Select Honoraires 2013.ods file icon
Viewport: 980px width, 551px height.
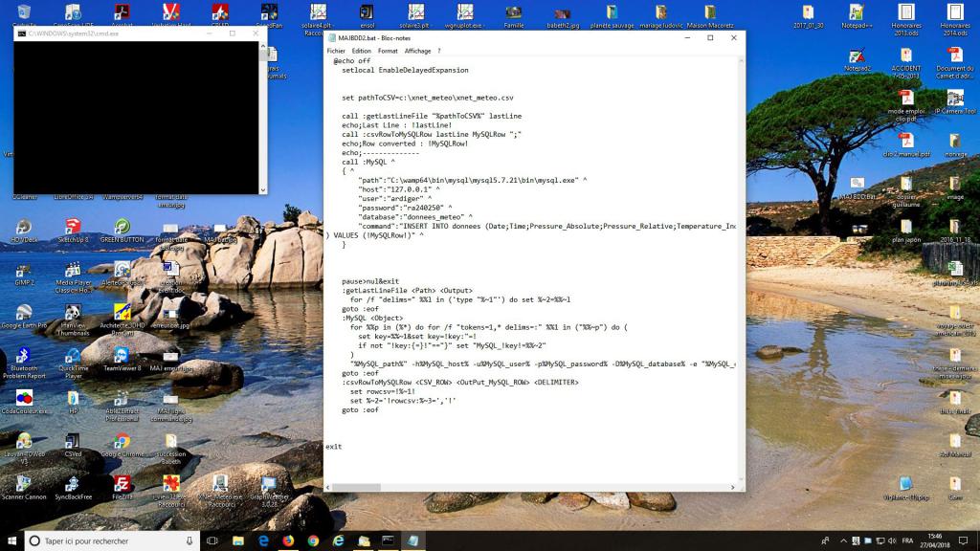[x=906, y=20]
